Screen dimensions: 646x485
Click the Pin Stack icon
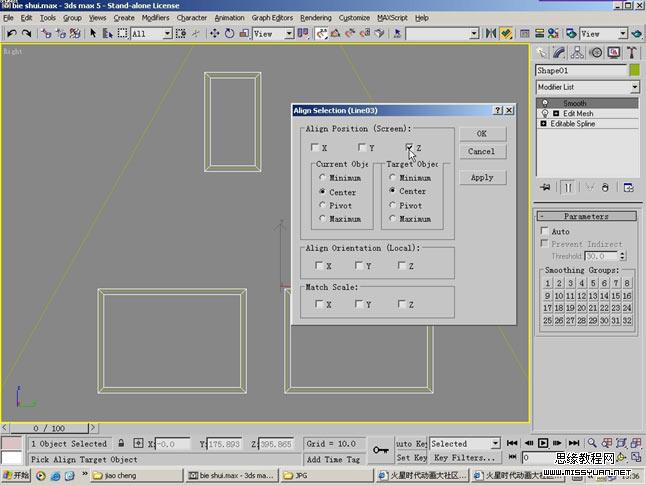pyautogui.click(x=545, y=187)
